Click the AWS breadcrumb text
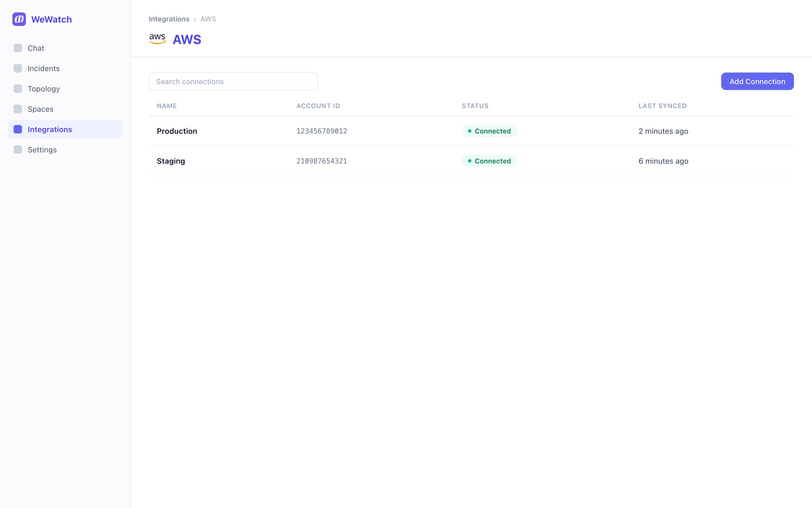This screenshot has height=508, width=812. pos(208,19)
